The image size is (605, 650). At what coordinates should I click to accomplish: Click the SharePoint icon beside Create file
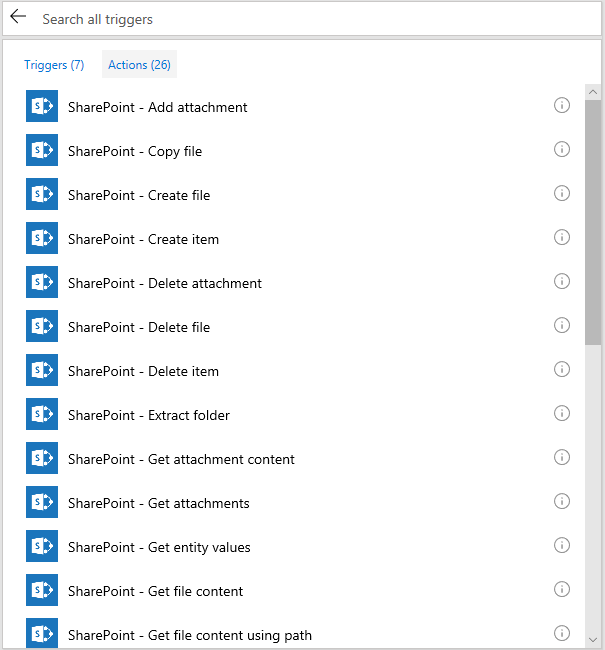pos(42,194)
